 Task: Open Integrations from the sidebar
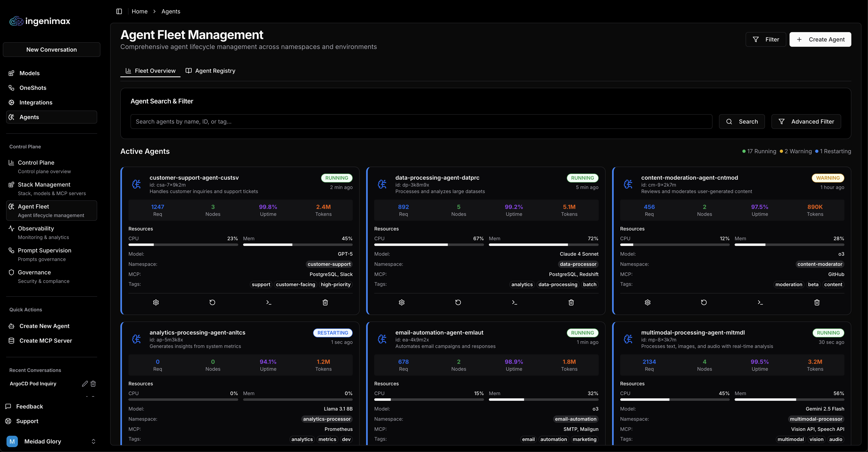(35, 102)
